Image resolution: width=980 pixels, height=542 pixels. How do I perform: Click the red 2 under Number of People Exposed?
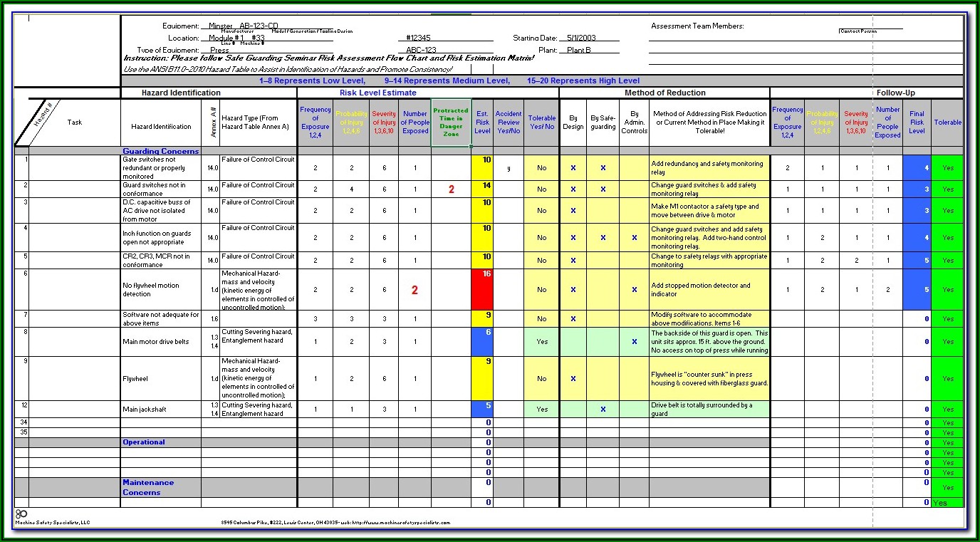click(x=415, y=290)
